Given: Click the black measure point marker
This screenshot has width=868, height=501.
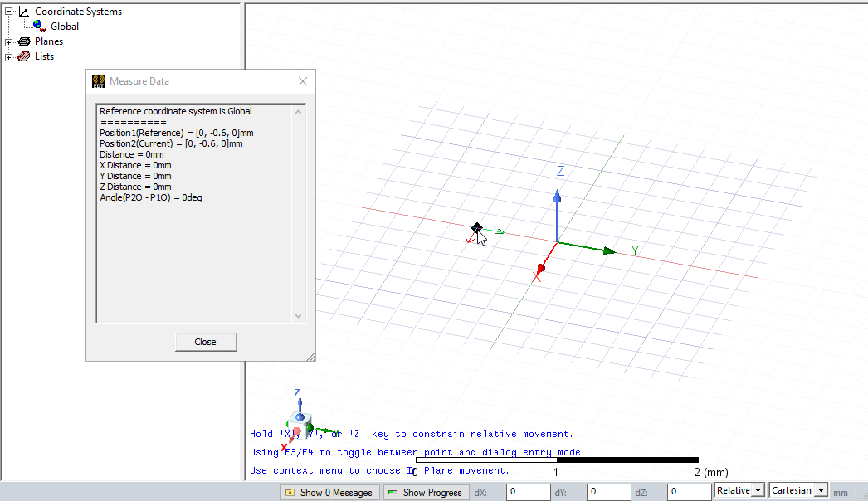Looking at the screenshot, I should click(x=476, y=228).
